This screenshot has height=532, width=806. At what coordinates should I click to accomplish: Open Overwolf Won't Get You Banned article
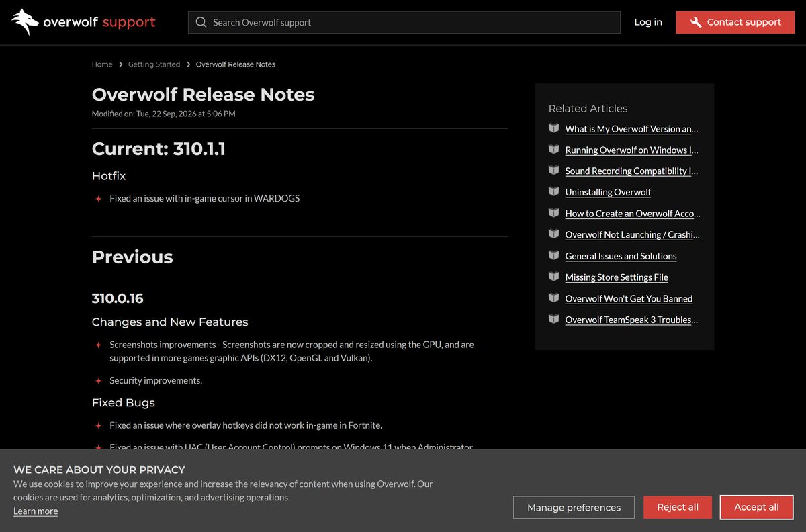coord(629,299)
